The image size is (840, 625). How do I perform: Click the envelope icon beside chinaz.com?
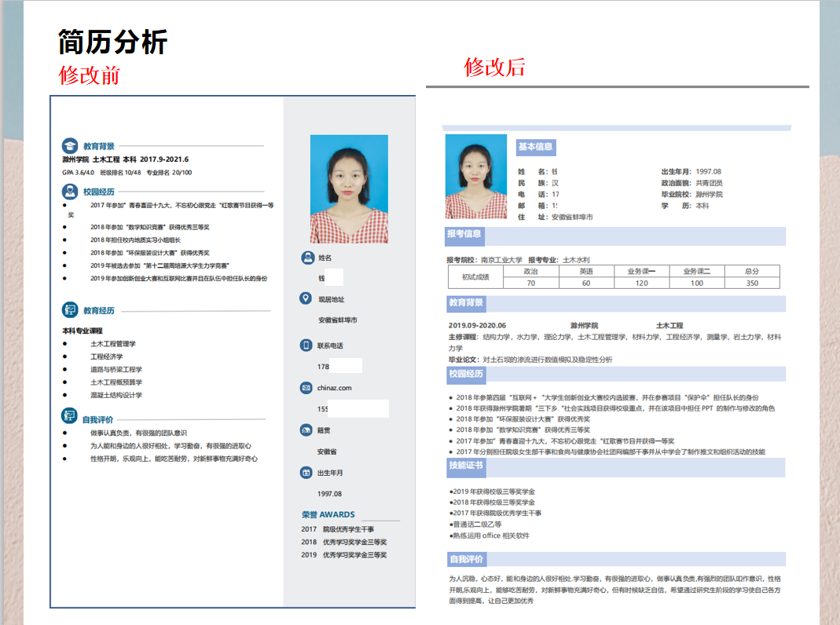click(306, 387)
